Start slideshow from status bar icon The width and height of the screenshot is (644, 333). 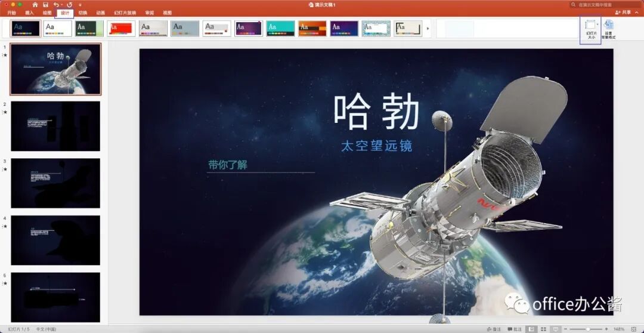coord(556,329)
